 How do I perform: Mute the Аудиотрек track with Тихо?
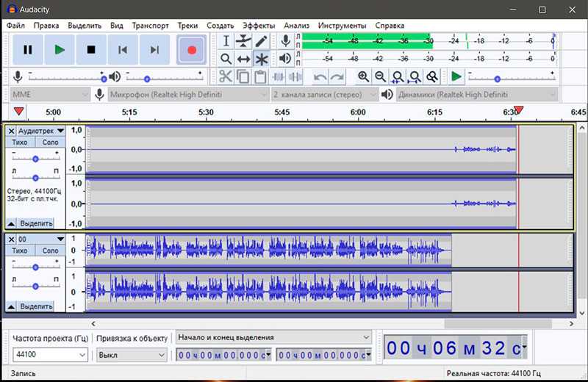click(x=20, y=143)
